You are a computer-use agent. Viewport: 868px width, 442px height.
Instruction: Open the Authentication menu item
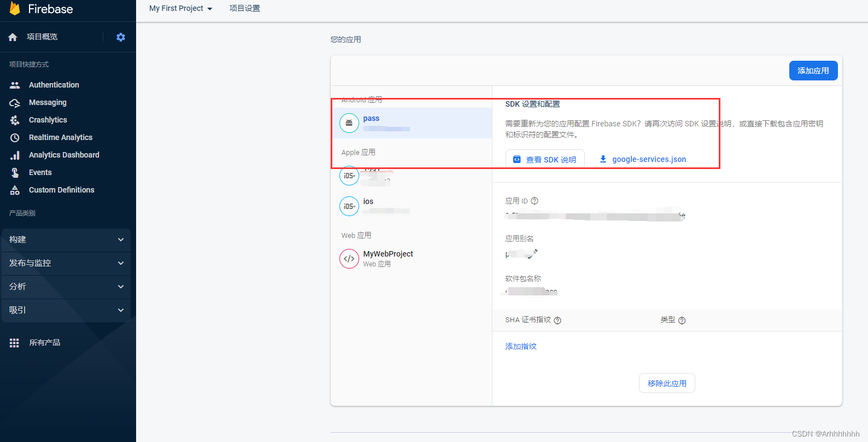[x=54, y=85]
